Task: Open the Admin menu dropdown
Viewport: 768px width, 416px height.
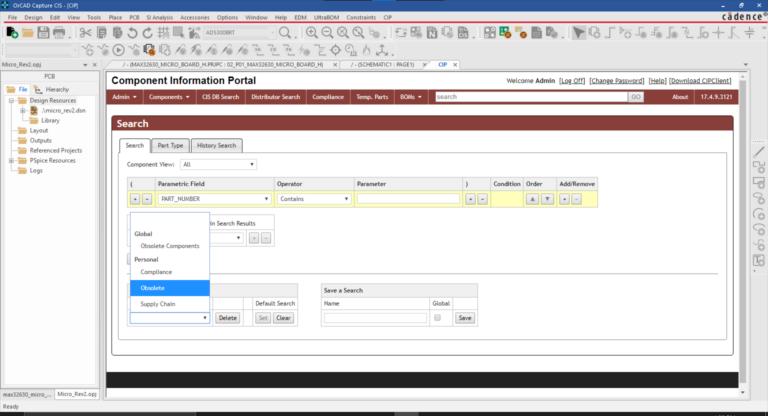Action: 124,97
